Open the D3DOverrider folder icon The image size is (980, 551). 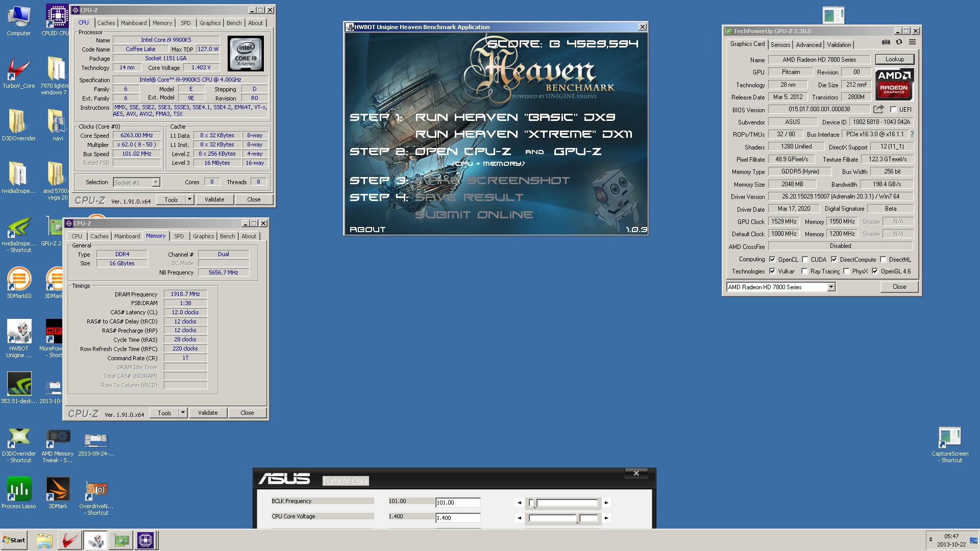click(18, 125)
